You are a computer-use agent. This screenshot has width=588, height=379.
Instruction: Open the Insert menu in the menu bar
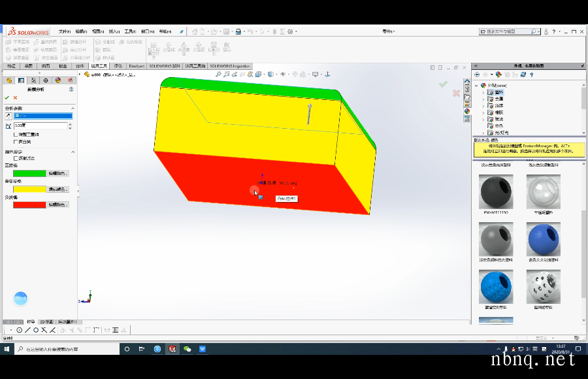pyautogui.click(x=114, y=31)
